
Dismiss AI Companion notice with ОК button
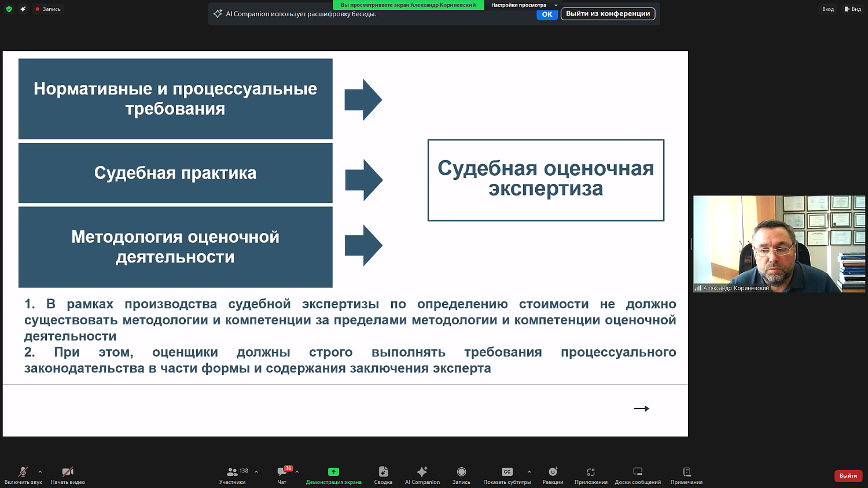pyautogui.click(x=547, y=14)
